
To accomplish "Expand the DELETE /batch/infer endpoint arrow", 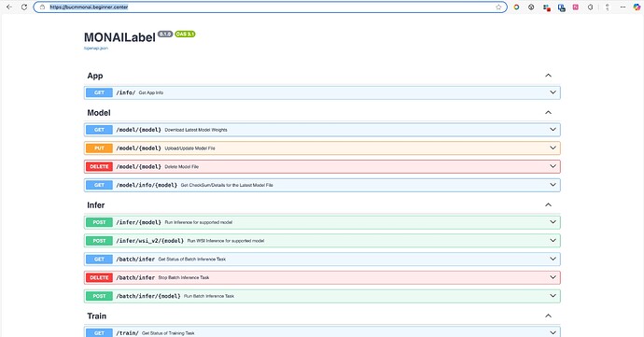I will coord(553,277).
